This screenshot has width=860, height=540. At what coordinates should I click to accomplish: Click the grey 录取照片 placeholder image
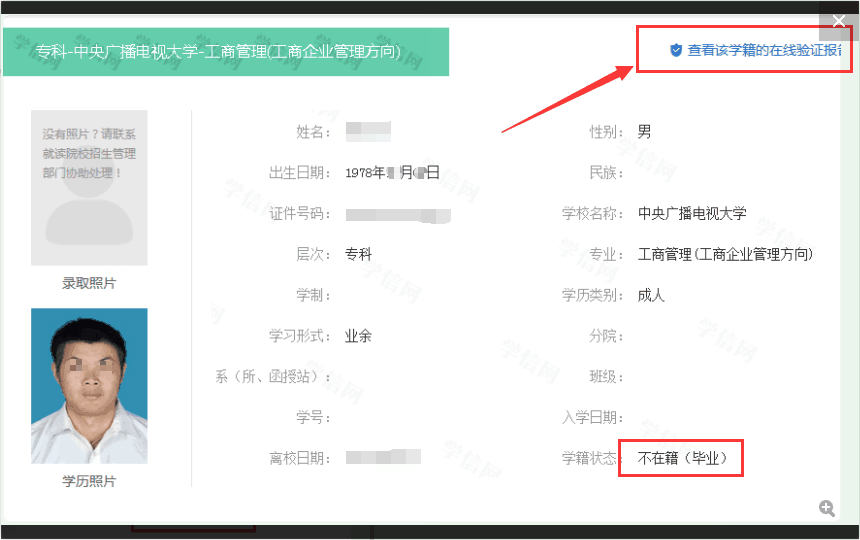(x=89, y=188)
